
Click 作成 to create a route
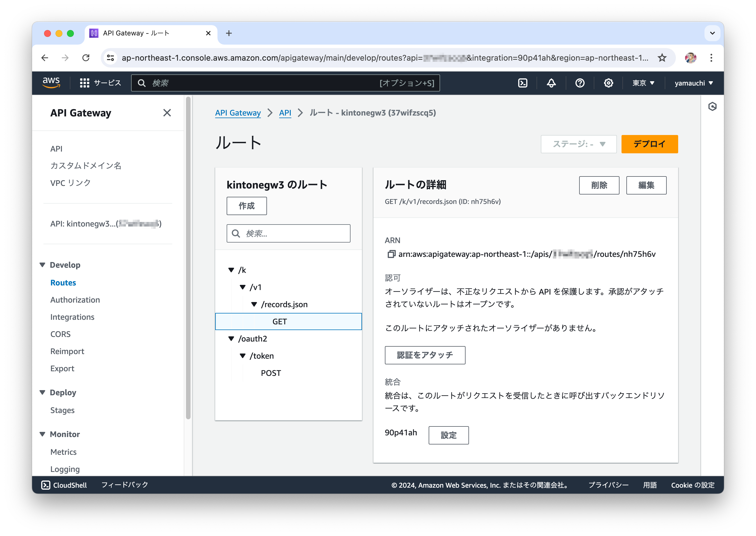247,206
